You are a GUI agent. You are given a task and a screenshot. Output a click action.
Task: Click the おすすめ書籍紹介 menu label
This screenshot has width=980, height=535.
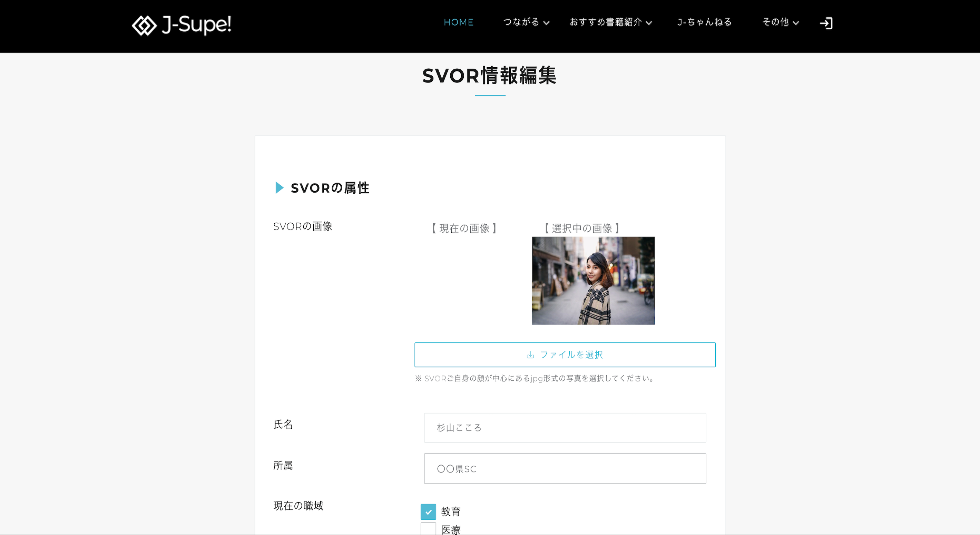point(605,22)
